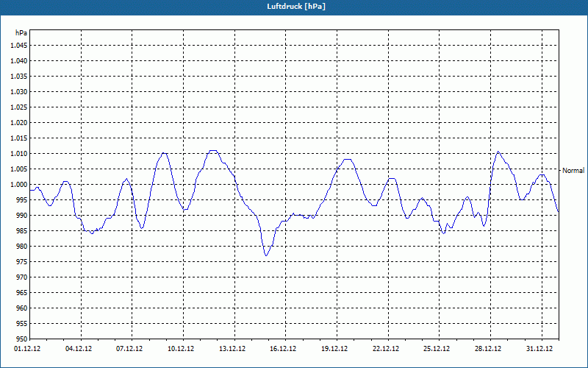Select the 07.12.12 date label
Screen dimensions: 588x368
[x=129, y=349]
